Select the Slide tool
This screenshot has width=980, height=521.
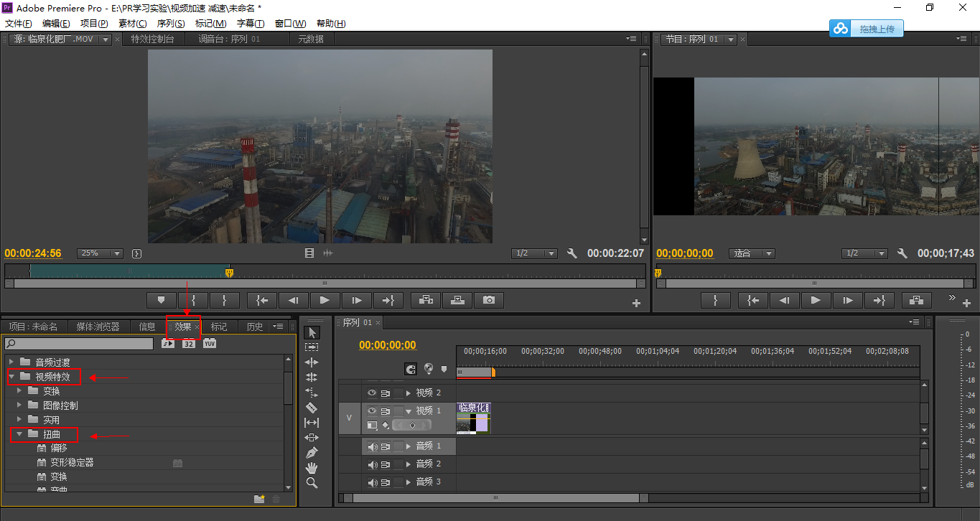pos(312,438)
